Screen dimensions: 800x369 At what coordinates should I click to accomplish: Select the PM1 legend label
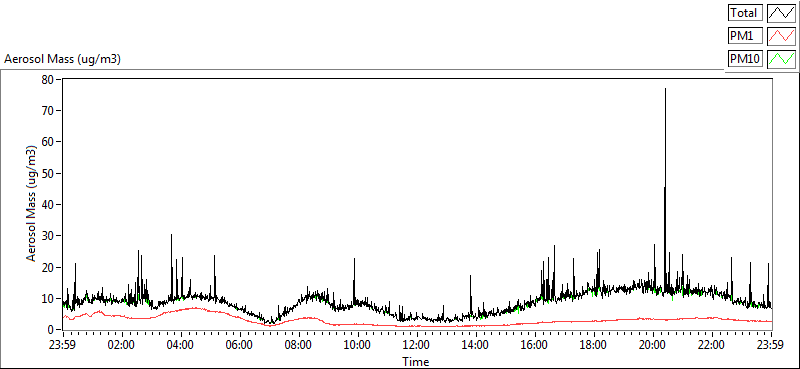745,36
